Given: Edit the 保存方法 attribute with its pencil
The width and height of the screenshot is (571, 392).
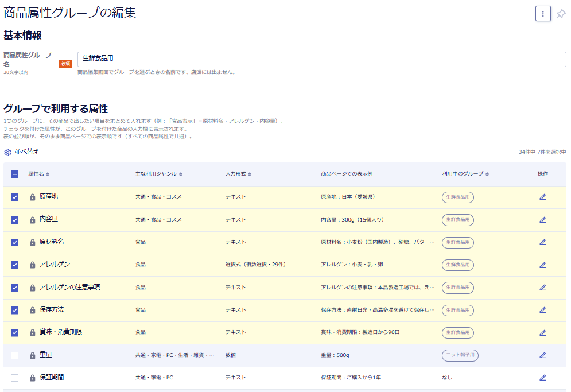Looking at the screenshot, I should tap(543, 310).
